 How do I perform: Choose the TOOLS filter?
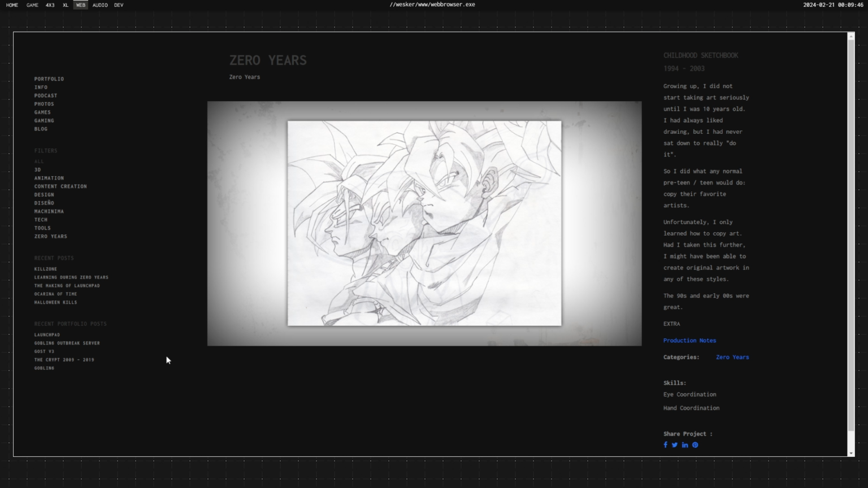(42, 228)
